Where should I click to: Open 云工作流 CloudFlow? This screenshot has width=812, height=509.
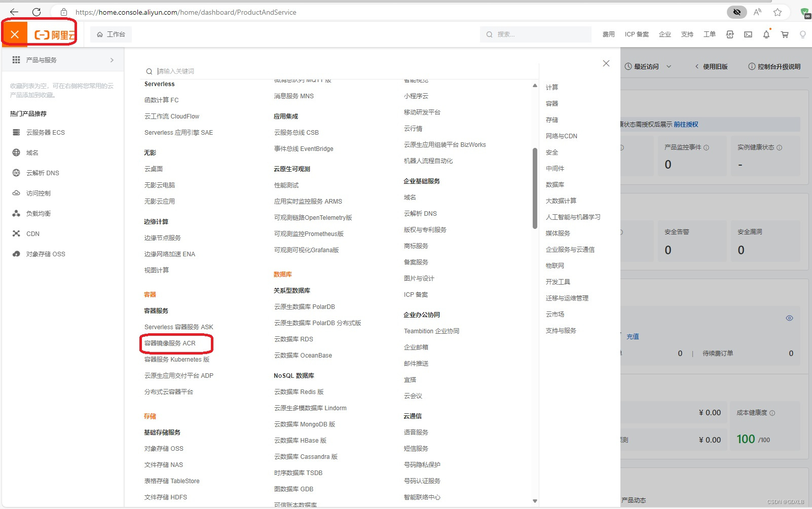(x=172, y=116)
